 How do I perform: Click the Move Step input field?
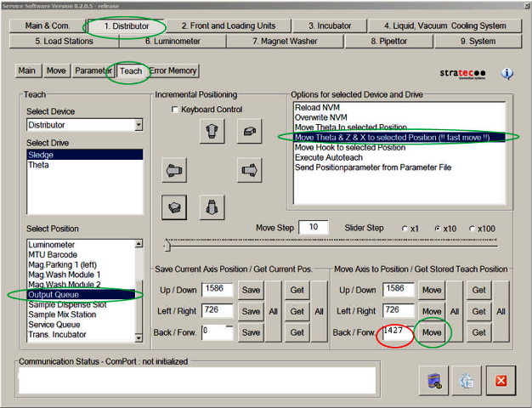click(x=314, y=227)
